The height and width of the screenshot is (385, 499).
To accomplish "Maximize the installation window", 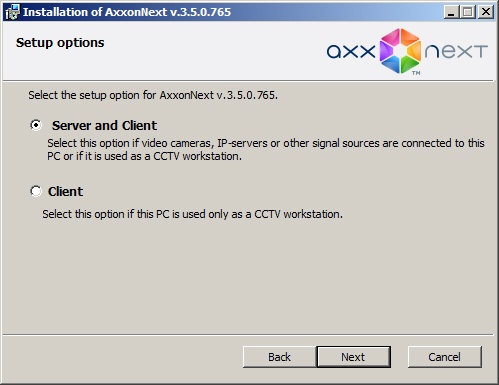I will (x=468, y=12).
